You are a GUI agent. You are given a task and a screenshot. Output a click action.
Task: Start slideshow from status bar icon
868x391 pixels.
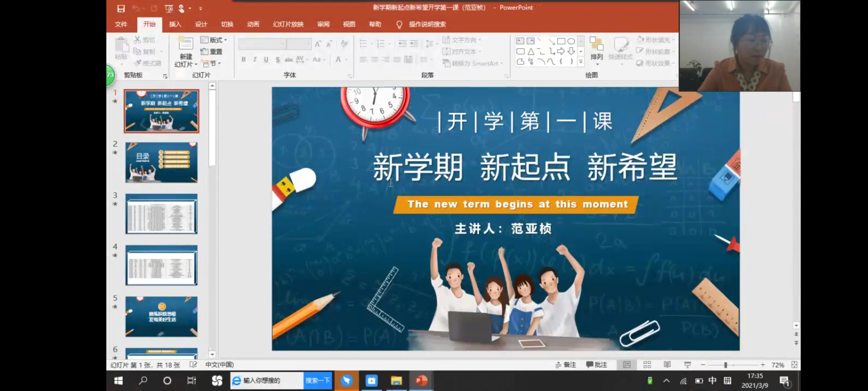687,365
